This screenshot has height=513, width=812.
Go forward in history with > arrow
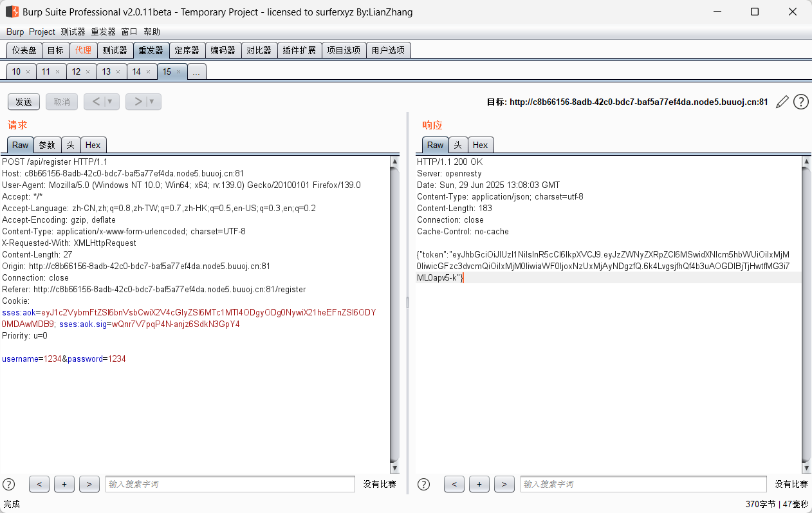[138, 102]
